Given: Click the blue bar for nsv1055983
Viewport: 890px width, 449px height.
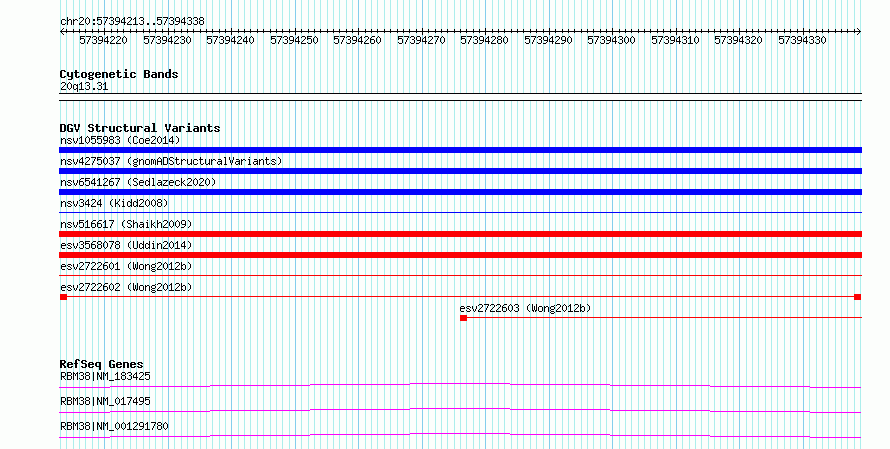Looking at the screenshot, I should pos(460,150).
